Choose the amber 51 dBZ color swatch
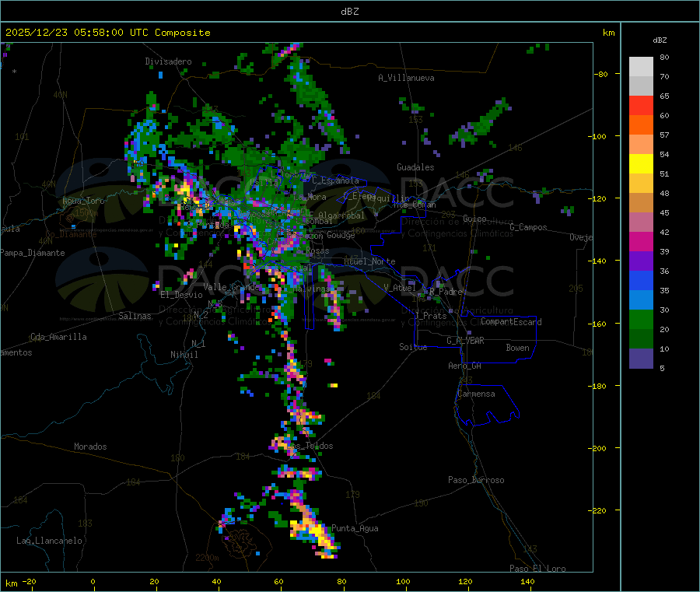The image size is (700, 592). (641, 183)
